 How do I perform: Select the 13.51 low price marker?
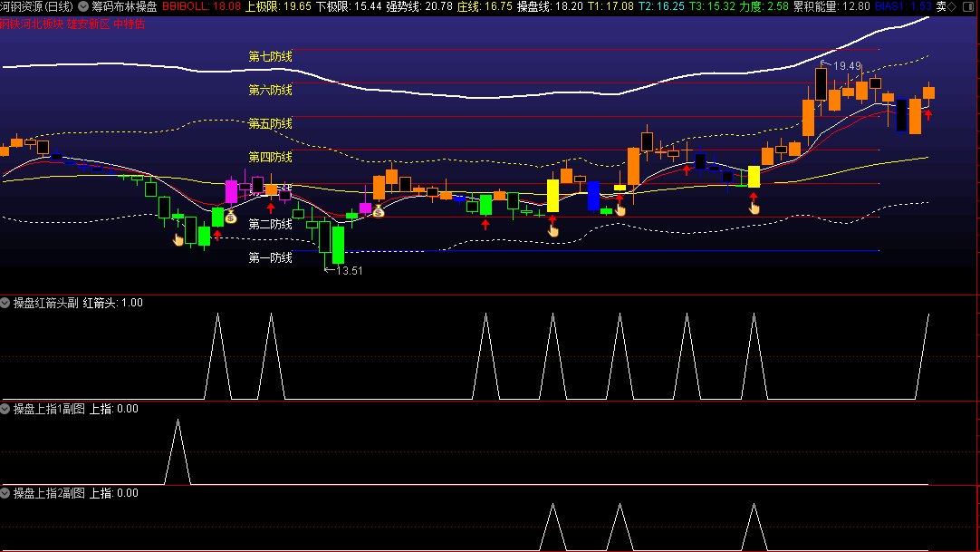coord(348,270)
